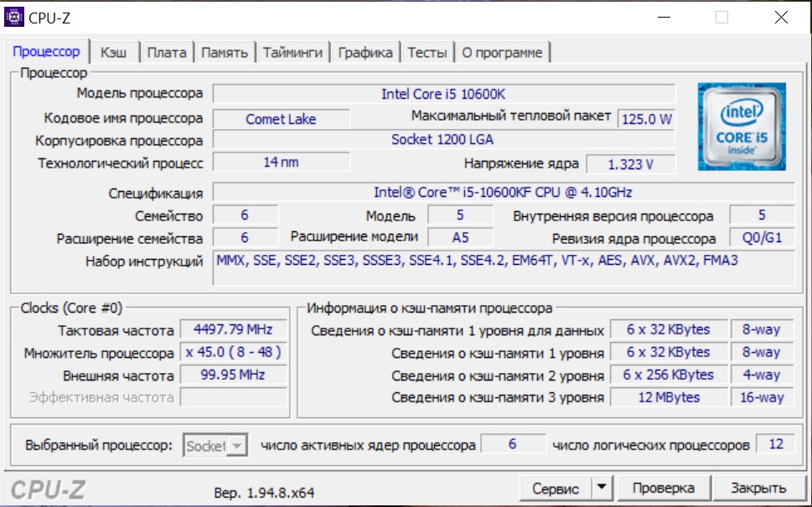The height and width of the screenshot is (507, 812).
Task: Click the empty Эффективная частота field
Action: 233,397
